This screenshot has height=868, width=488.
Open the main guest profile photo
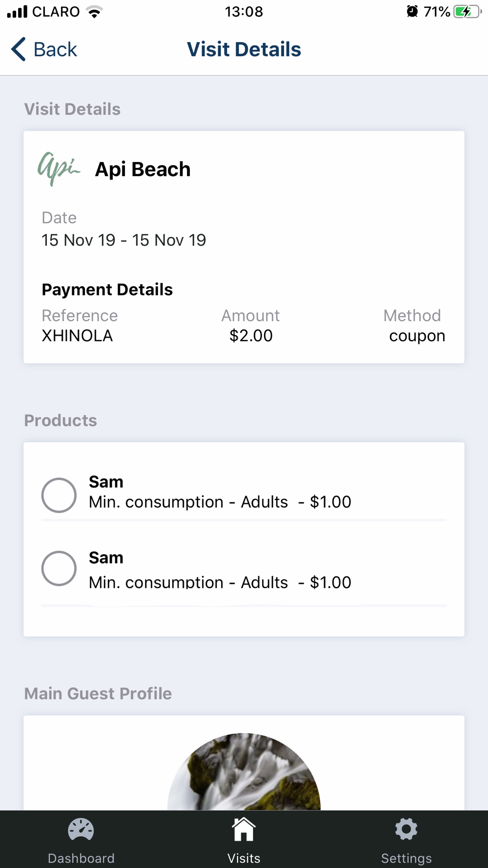(x=244, y=771)
